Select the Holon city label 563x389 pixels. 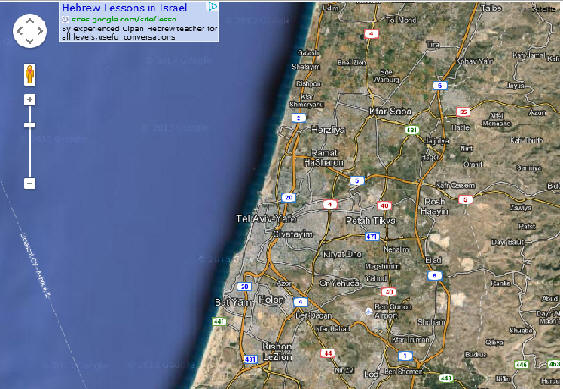271,300
